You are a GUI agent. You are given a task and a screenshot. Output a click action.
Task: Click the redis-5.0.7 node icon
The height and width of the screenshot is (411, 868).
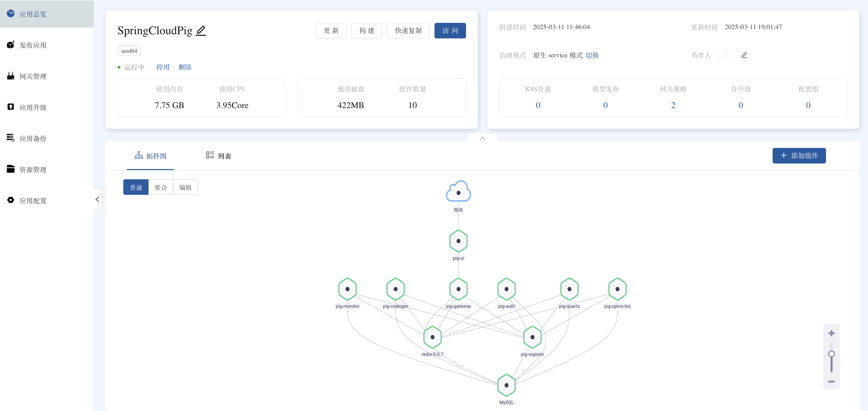click(432, 337)
